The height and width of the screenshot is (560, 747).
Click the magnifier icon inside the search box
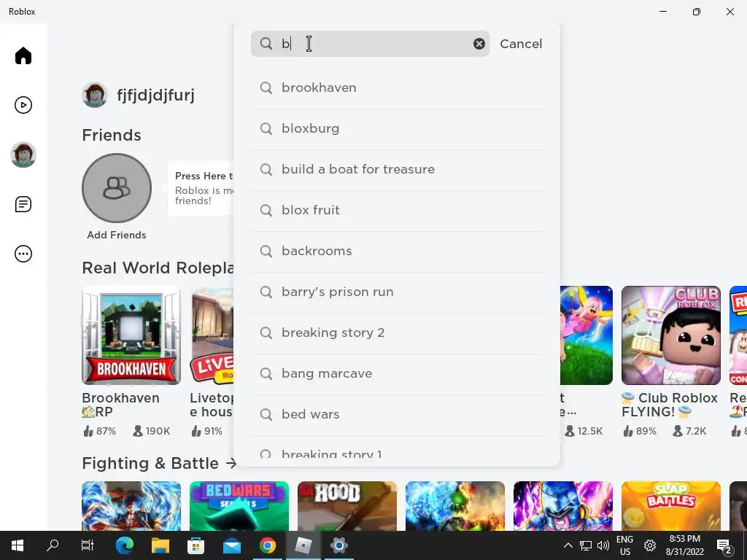coord(266,44)
